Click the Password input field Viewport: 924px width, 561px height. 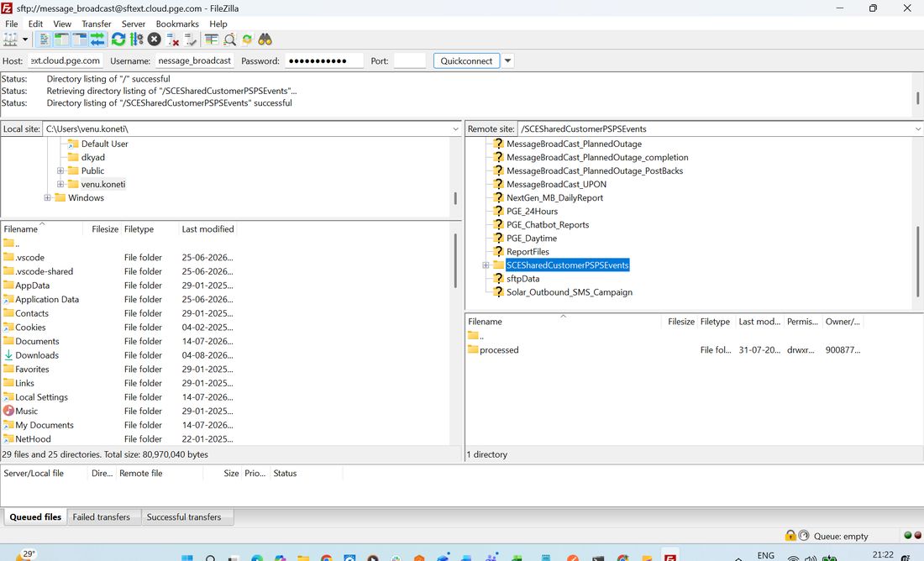click(324, 60)
